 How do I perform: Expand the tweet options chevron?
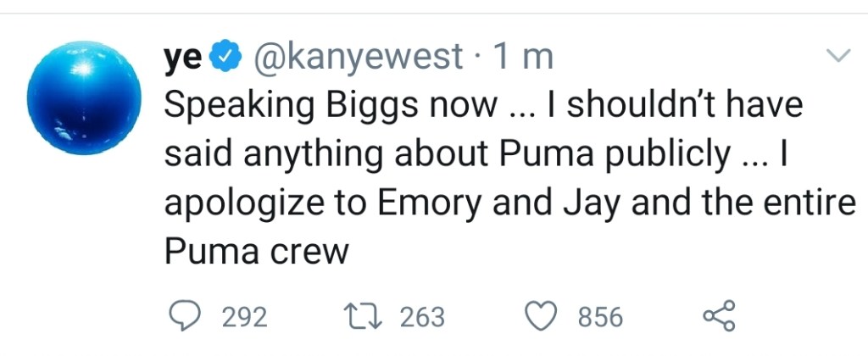click(837, 57)
